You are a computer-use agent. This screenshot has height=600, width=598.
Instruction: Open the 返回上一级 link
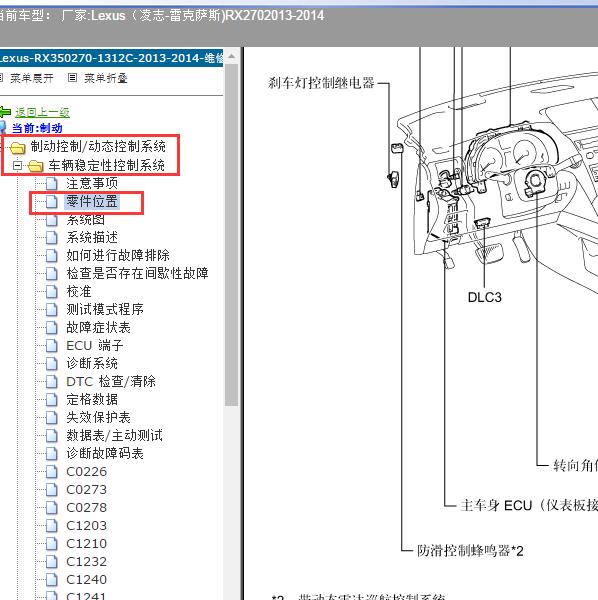[x=42, y=112]
